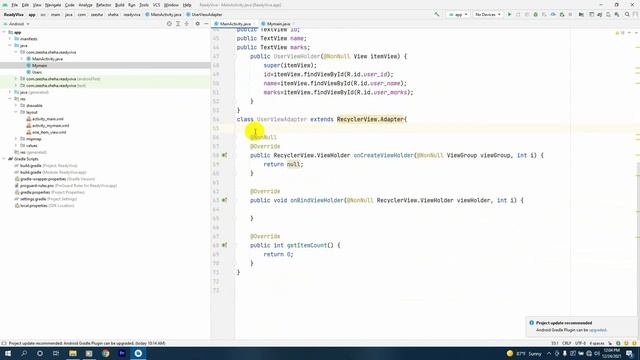The image size is (640, 360).
Task: Click the Attach Debugger to Android Process icon
Action: click(562, 14)
